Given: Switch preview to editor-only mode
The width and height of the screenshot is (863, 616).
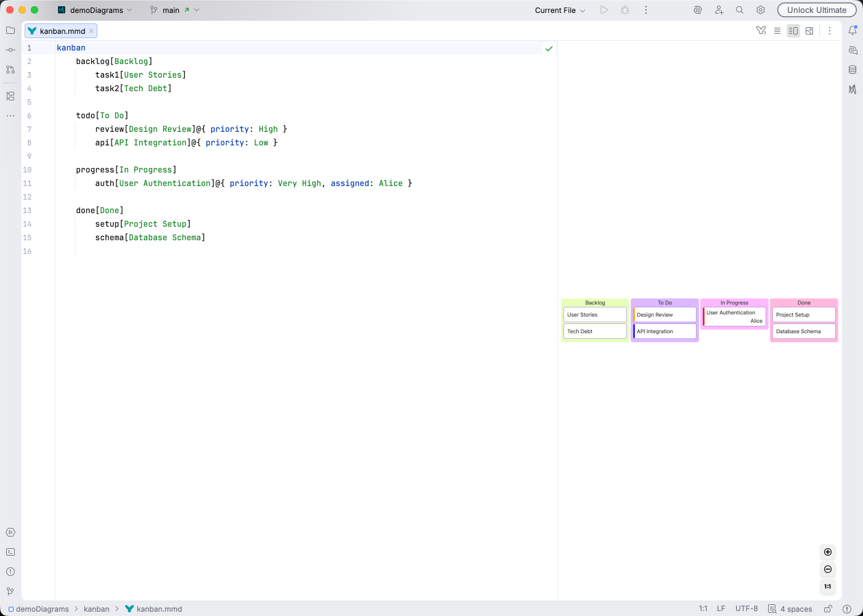Looking at the screenshot, I should (777, 30).
